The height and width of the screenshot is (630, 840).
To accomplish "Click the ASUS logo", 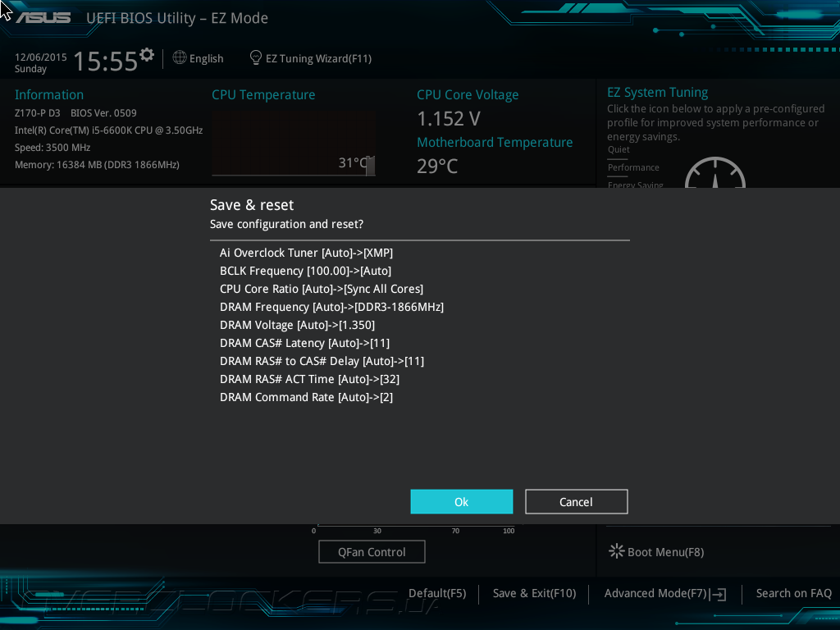I will (43, 18).
